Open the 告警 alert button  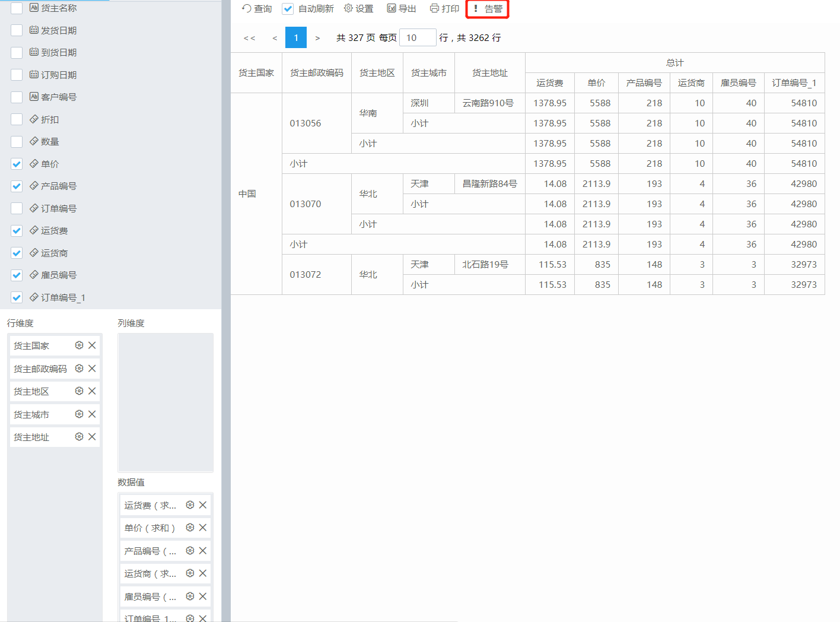click(488, 9)
